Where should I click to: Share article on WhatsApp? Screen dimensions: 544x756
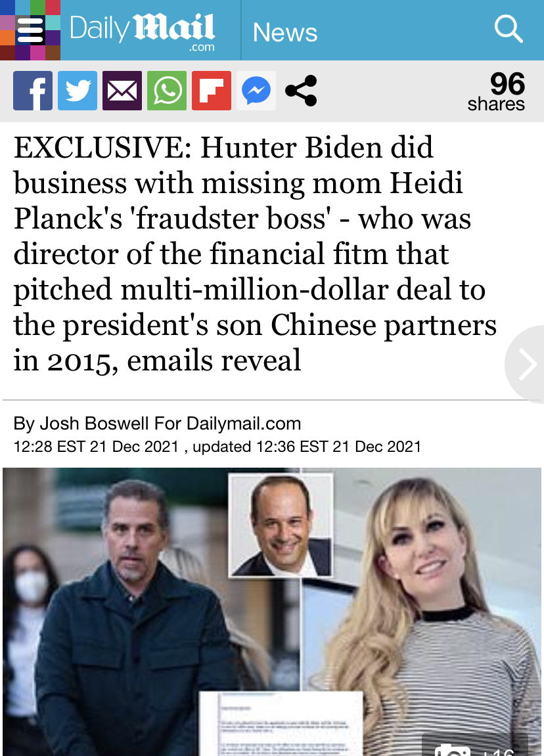[167, 91]
